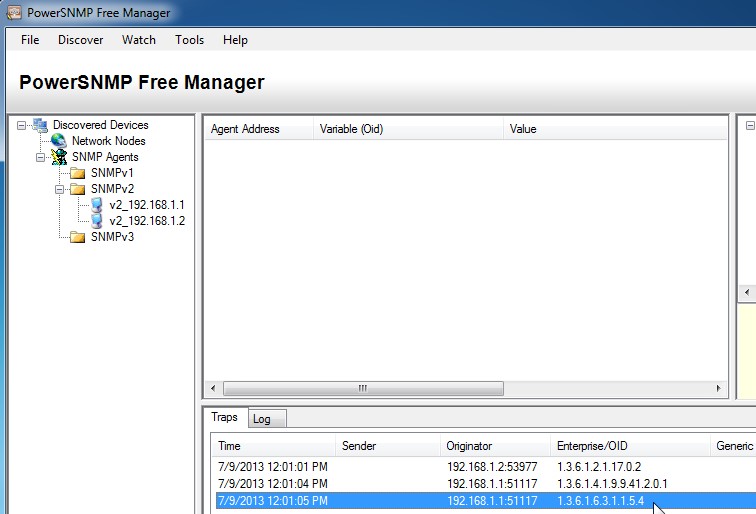Sort traps by Generic column header
The height and width of the screenshot is (514, 756).
tap(733, 446)
